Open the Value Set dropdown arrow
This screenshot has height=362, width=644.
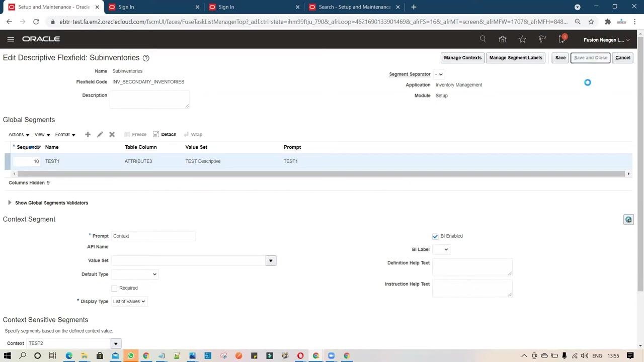[271, 260]
